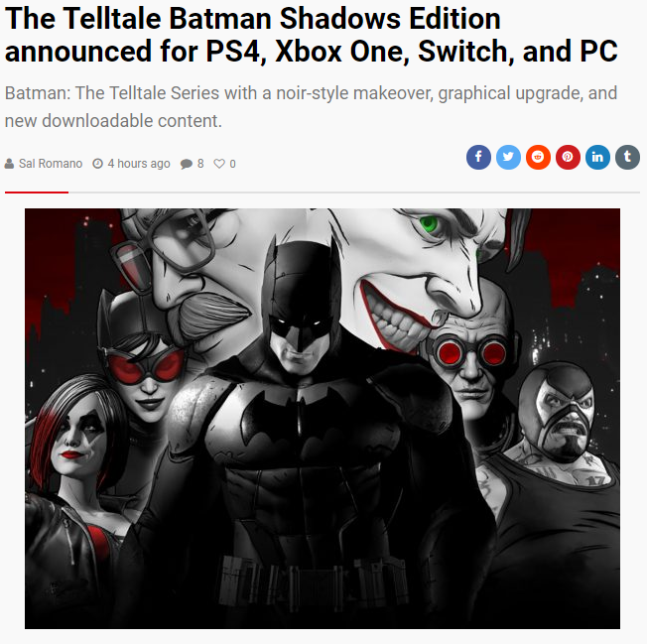This screenshot has height=644, width=647.
Task: Pin the article on Pinterest
Action: 568,157
